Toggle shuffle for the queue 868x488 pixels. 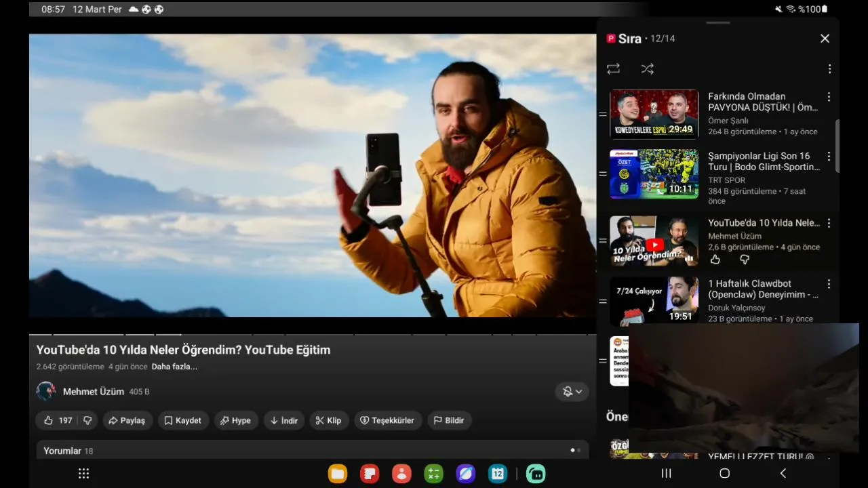point(647,69)
